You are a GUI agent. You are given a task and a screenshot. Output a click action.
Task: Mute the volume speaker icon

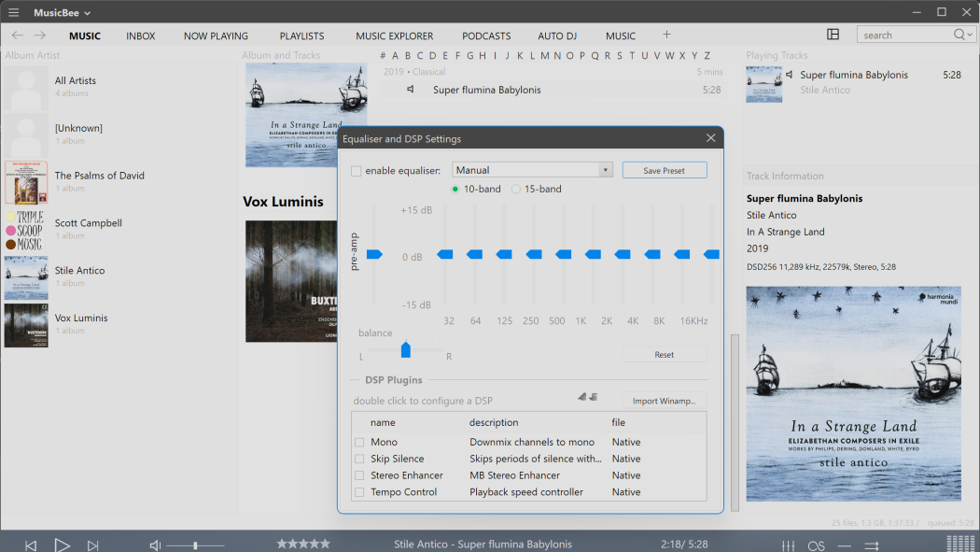tap(155, 545)
